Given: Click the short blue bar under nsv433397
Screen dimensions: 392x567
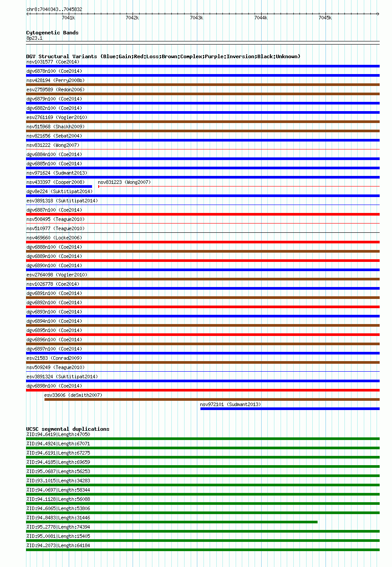Looking at the screenshot, I should pos(59,187).
